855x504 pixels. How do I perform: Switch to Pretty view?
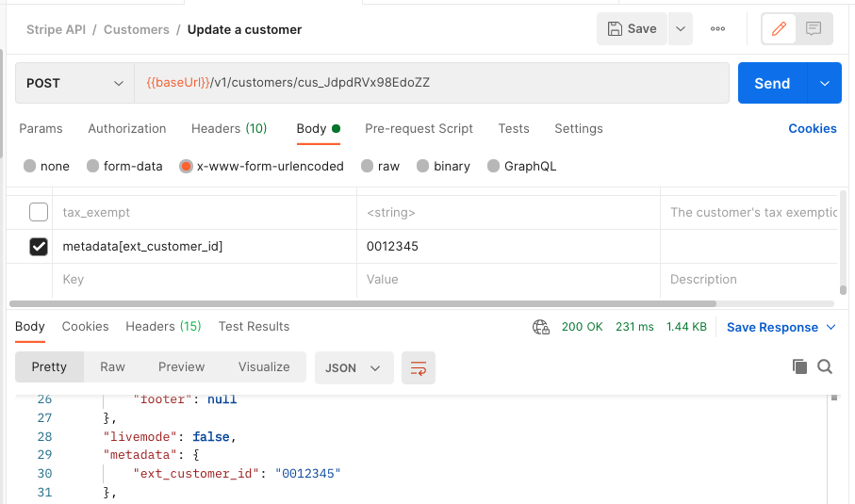point(49,367)
